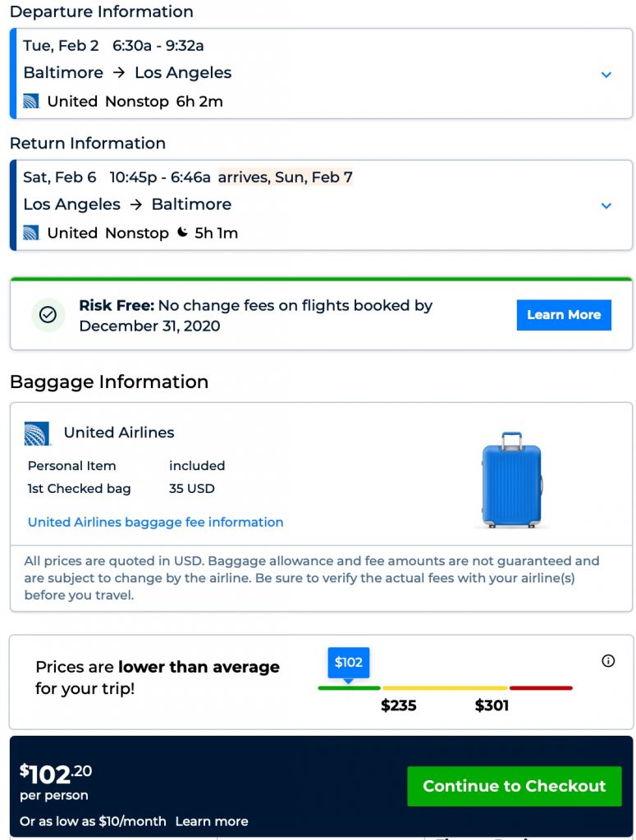
Task: Click the Learn More button for Risk Free
Action: (564, 315)
